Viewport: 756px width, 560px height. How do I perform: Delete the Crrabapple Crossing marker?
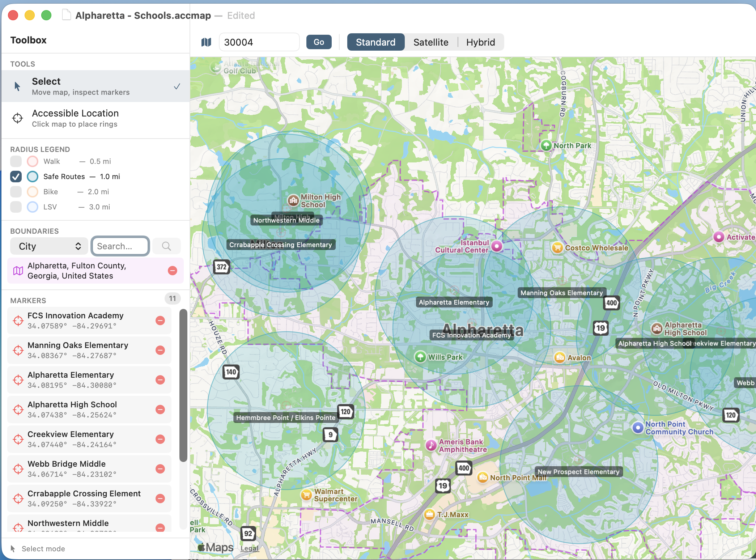(160, 499)
